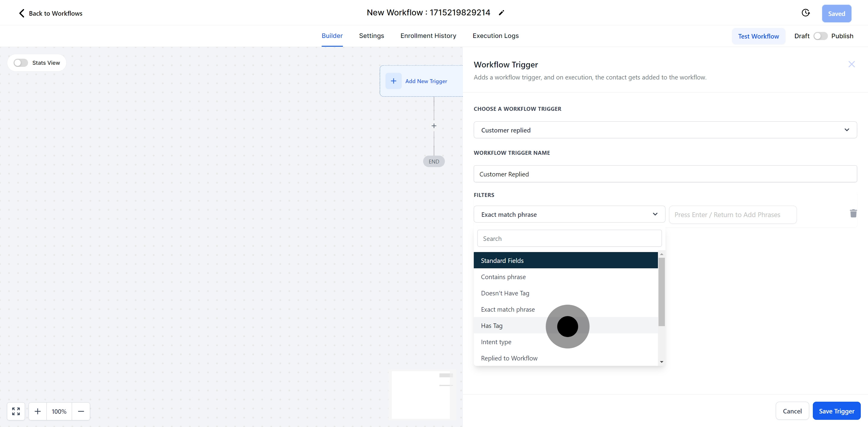Viewport: 868px width, 427px height.
Task: Select the Has Tag option
Action: click(492, 326)
